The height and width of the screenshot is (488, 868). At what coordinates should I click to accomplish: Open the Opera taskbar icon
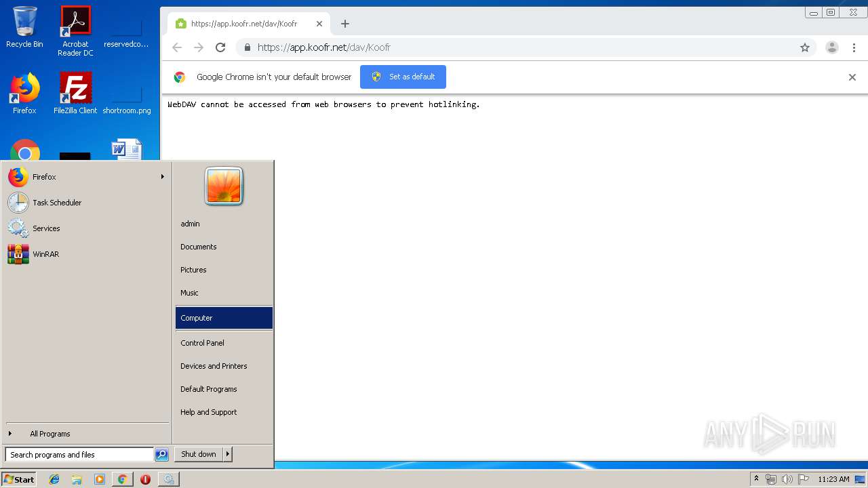point(145,479)
